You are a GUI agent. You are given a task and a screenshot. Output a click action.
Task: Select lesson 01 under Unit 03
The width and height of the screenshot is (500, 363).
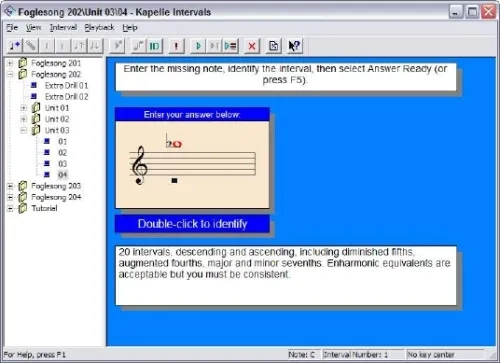(62, 141)
